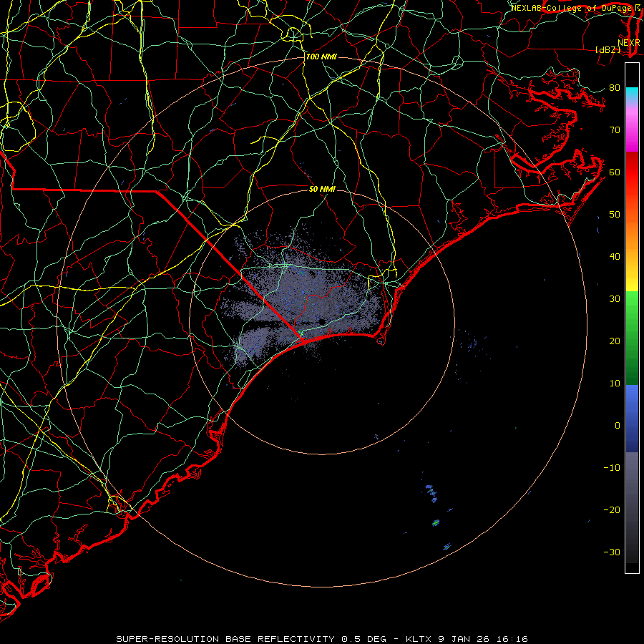644x644 pixels.
Task: Click the -10 value on the dBZ scale
Action: (x=612, y=468)
